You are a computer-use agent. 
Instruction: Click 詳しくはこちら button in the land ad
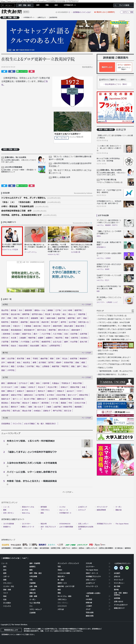(61, 138)
